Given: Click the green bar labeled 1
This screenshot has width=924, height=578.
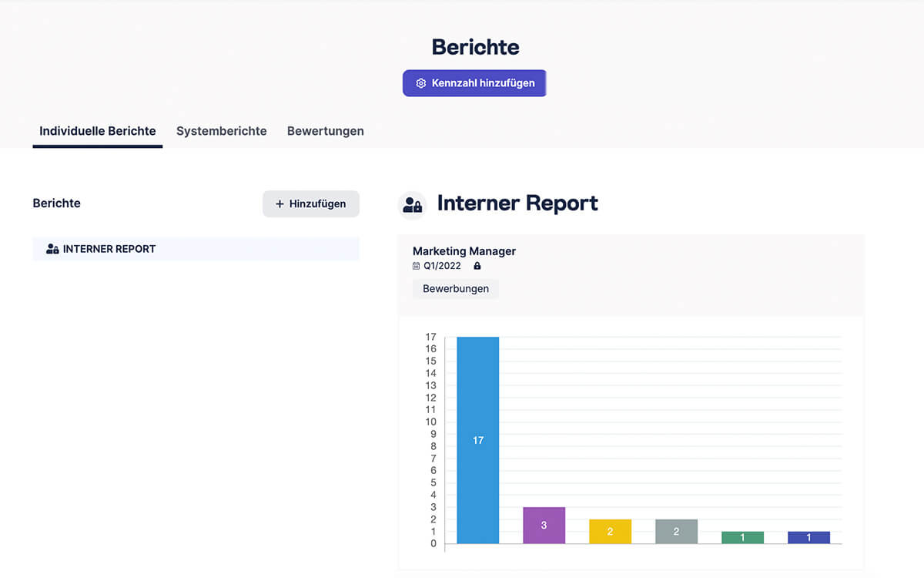Looking at the screenshot, I should 742,537.
